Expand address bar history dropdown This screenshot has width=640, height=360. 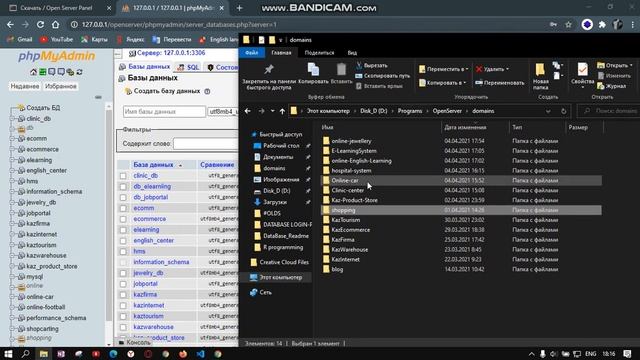tap(548, 111)
